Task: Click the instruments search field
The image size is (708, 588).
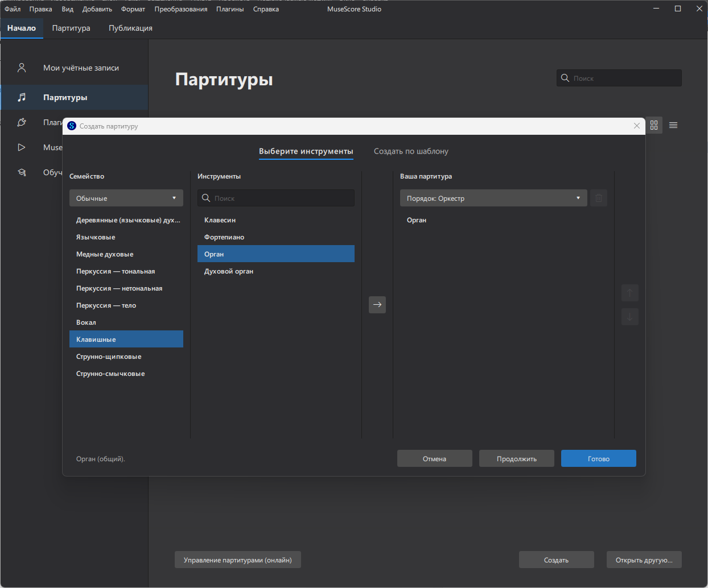Action: (x=276, y=198)
